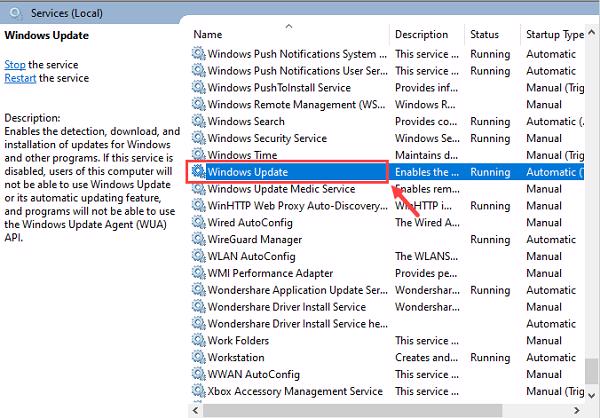Click gear icon next to Workstation
Screen dimensions: 600x418
point(199,357)
